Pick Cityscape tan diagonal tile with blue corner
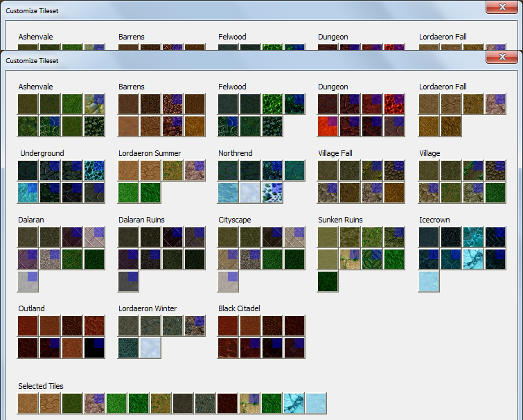Image resolution: width=523 pixels, height=420 pixels. click(228, 259)
